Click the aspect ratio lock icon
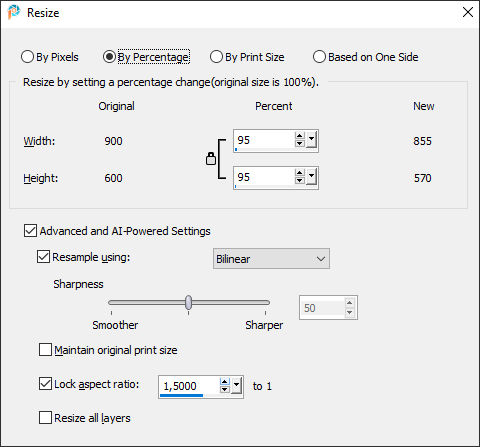 click(x=211, y=159)
